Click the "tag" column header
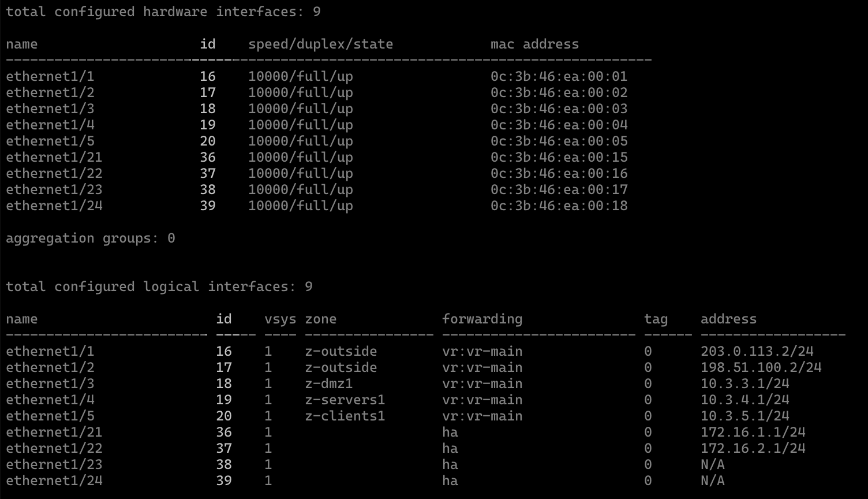This screenshot has height=499, width=868. [656, 319]
